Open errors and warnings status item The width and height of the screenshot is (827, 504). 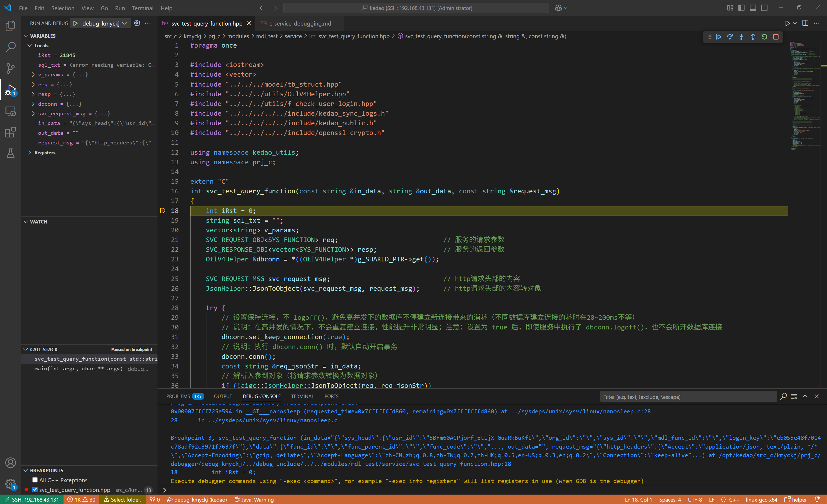(82, 500)
